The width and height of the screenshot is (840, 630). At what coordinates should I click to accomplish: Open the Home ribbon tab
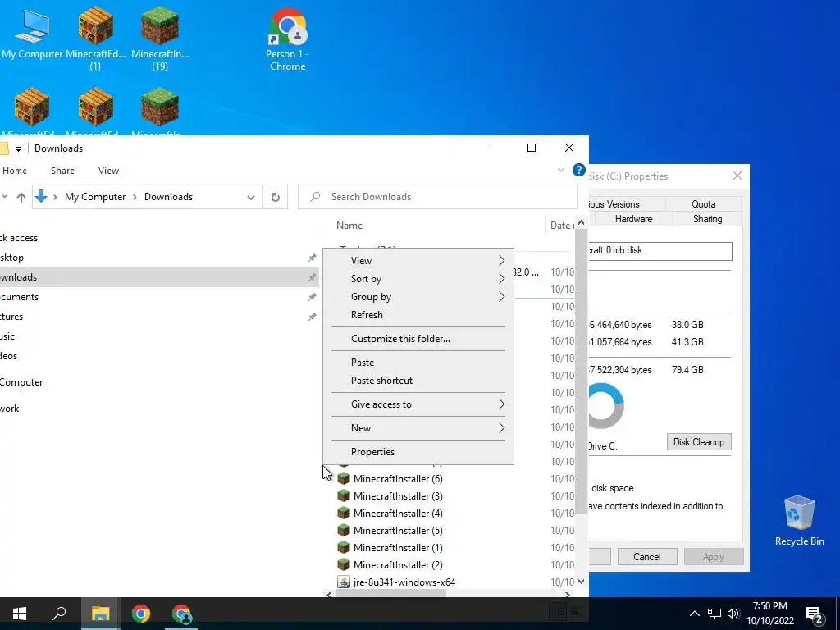pyautogui.click(x=15, y=171)
